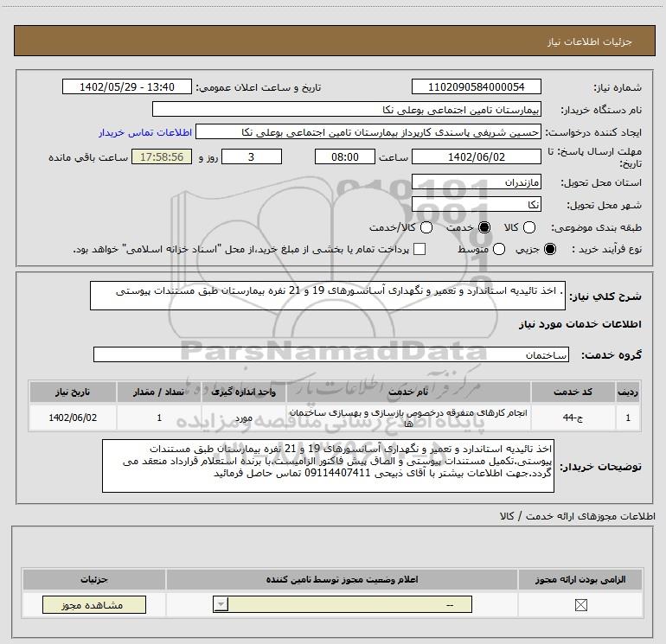This screenshot has height=644, width=666.
Task: Choose the جزیی purchase process option
Action: 549,249
